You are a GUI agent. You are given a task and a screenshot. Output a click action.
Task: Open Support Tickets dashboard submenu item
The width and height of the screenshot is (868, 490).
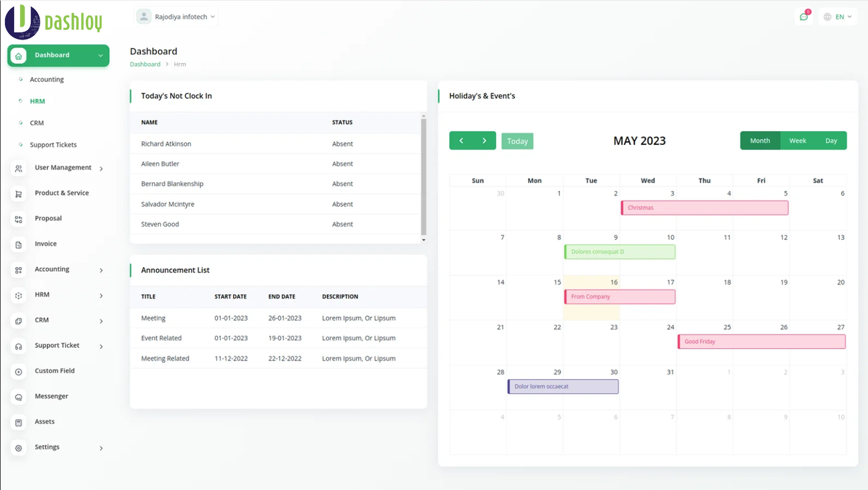tap(53, 145)
